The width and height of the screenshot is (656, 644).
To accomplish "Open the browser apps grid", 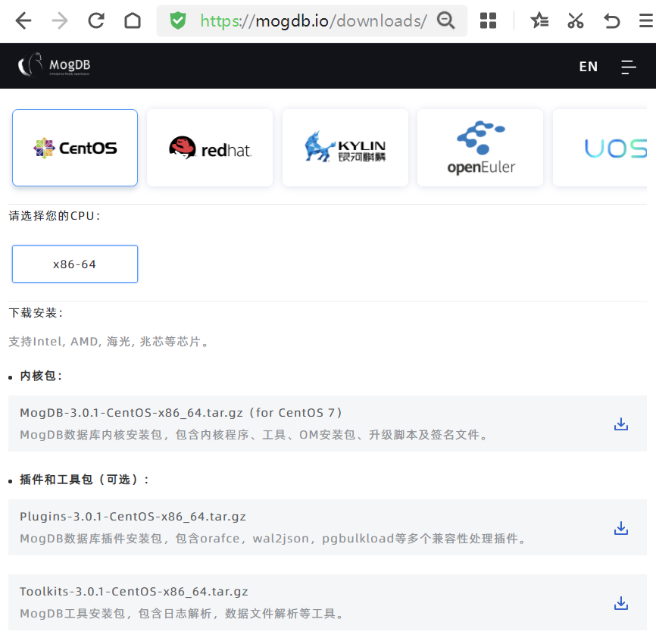I will coord(489,20).
